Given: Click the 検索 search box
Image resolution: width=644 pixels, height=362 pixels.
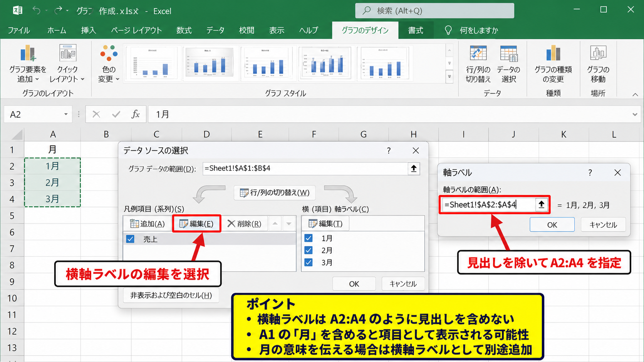Looking at the screenshot, I should coord(434,11).
